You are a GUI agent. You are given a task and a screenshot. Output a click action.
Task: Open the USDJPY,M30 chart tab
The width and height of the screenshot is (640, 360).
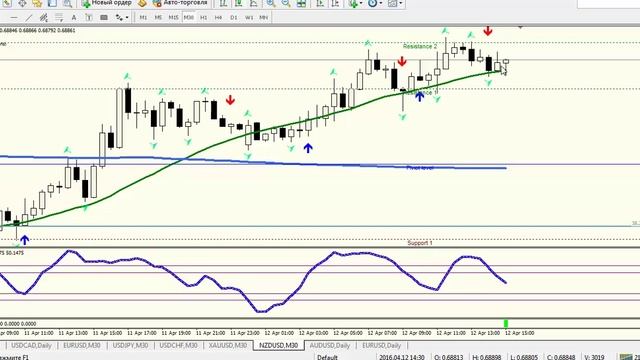tap(130, 345)
